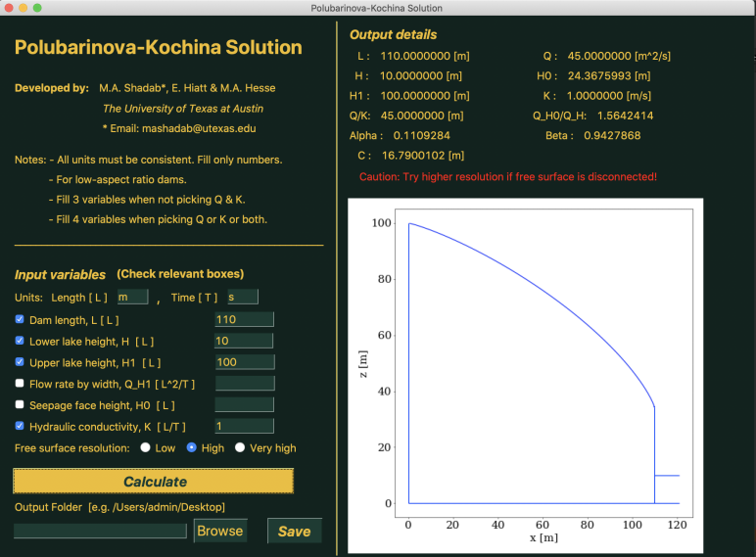756x557 pixels.
Task: Click the Output details heading
Action: pos(393,34)
